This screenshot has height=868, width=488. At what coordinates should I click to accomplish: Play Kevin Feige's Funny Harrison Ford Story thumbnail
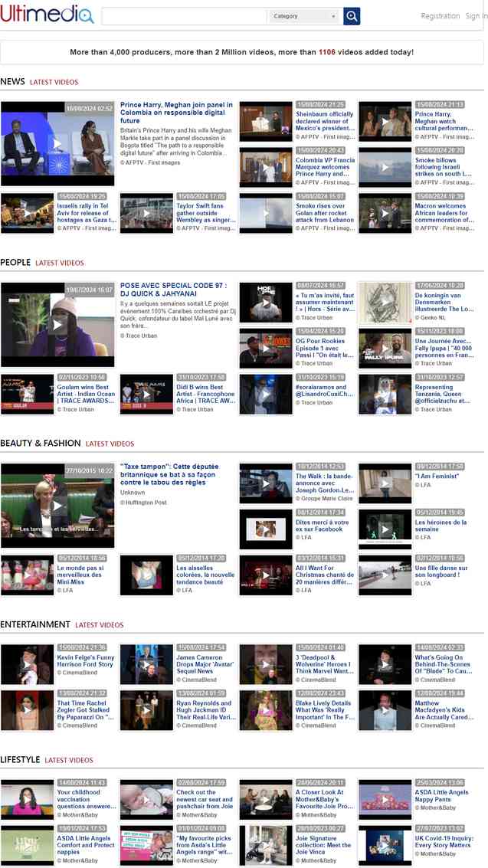[27, 664]
